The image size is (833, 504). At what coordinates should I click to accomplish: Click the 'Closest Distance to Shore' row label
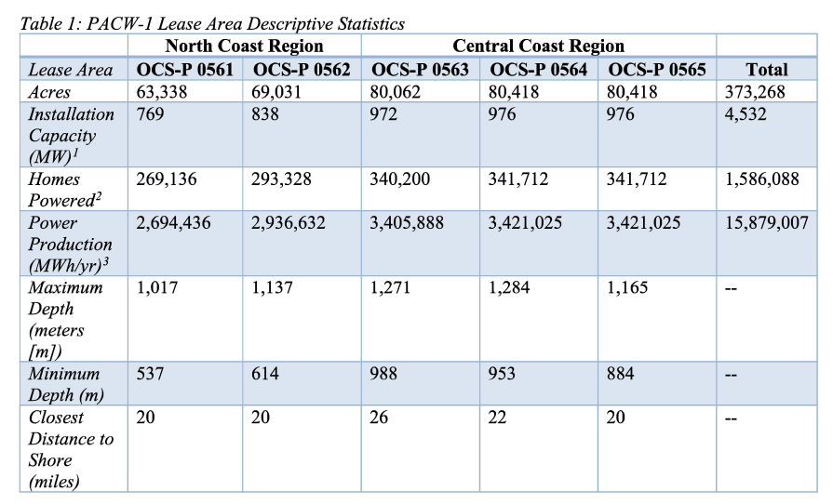[71, 449]
